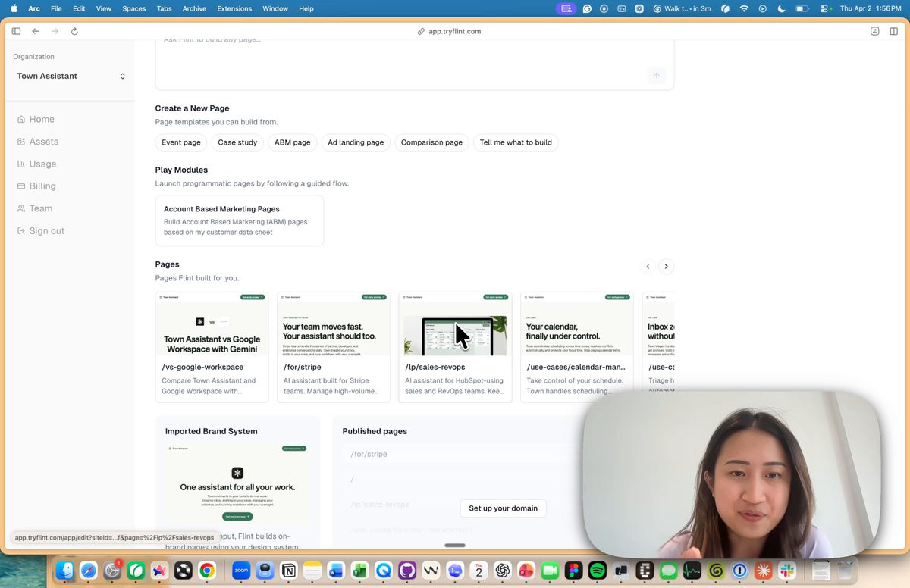Open the /for/stripe page thumbnail
910x588 pixels.
(x=334, y=324)
